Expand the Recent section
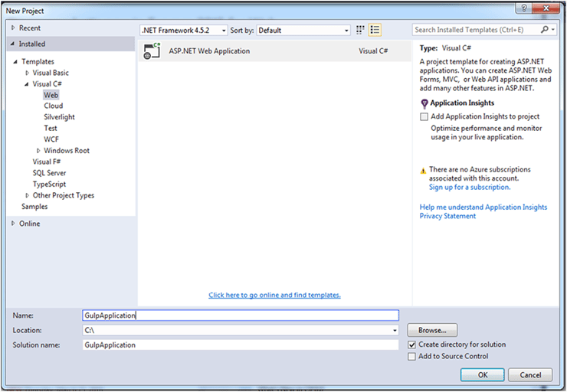Image resolution: width=567 pixels, height=392 pixels. [13, 28]
